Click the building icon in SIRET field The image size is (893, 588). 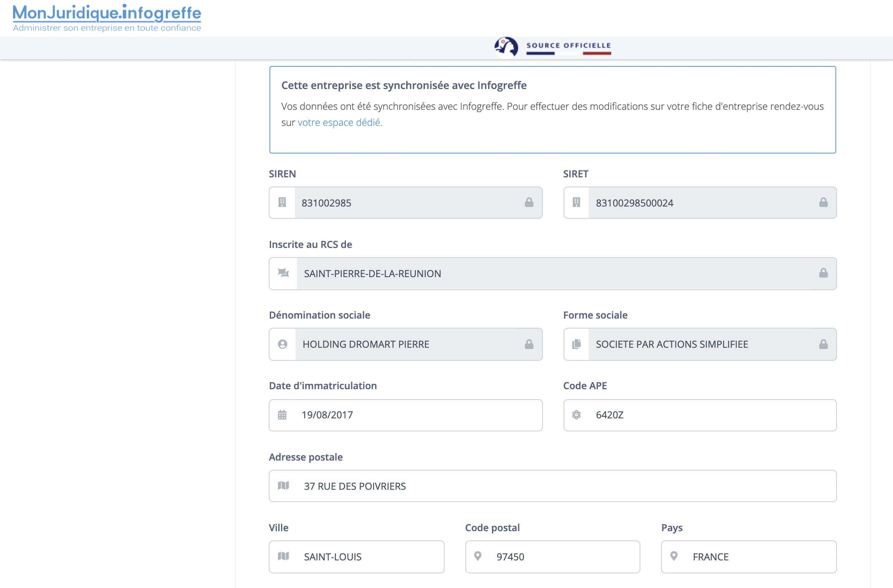click(x=576, y=202)
